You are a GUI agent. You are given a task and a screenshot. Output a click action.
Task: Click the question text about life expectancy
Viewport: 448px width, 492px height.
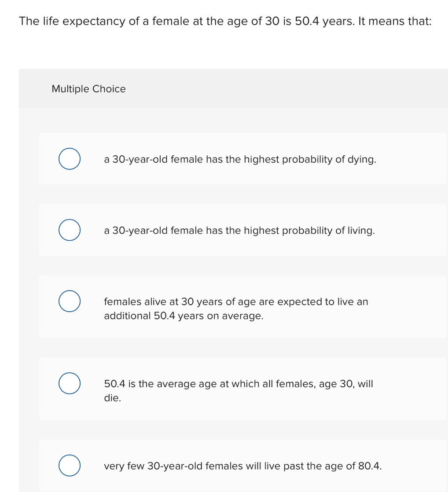click(x=225, y=22)
